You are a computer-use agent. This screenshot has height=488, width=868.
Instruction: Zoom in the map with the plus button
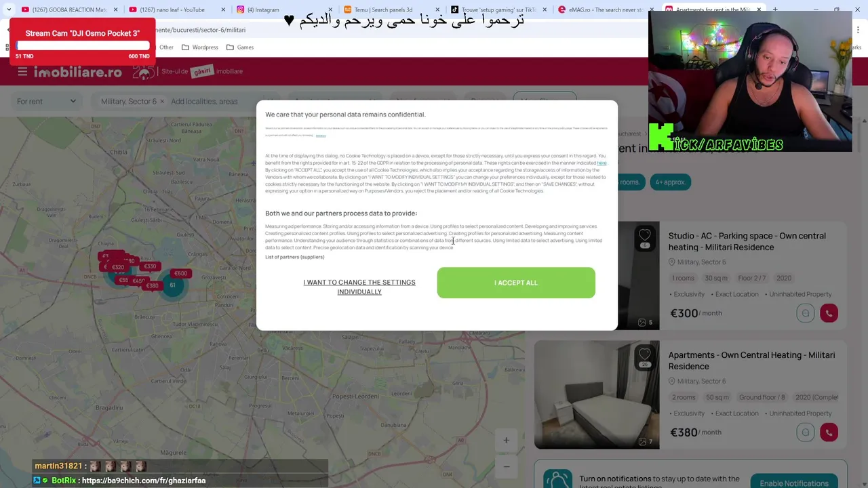coord(506,441)
